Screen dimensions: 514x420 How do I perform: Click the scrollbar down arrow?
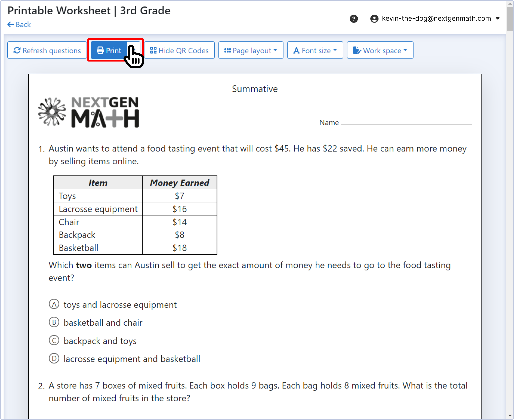510,416
